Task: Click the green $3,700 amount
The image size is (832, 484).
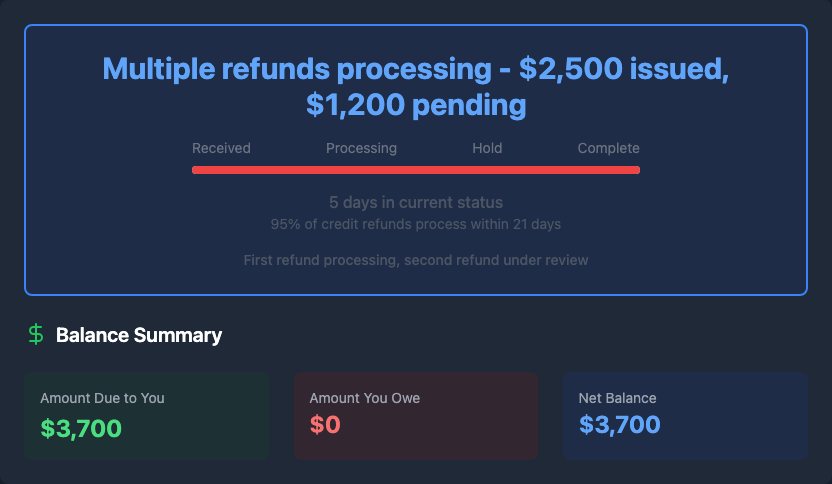Action: pyautogui.click(x=81, y=428)
